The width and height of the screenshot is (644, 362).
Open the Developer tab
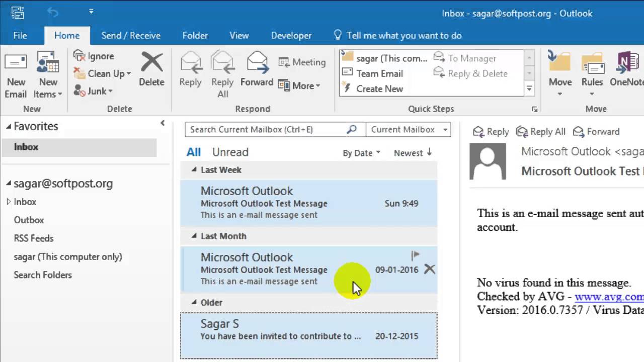click(291, 35)
